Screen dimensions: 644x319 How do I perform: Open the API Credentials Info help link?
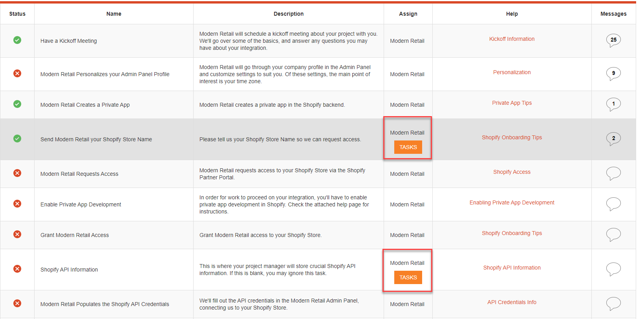[512, 302]
